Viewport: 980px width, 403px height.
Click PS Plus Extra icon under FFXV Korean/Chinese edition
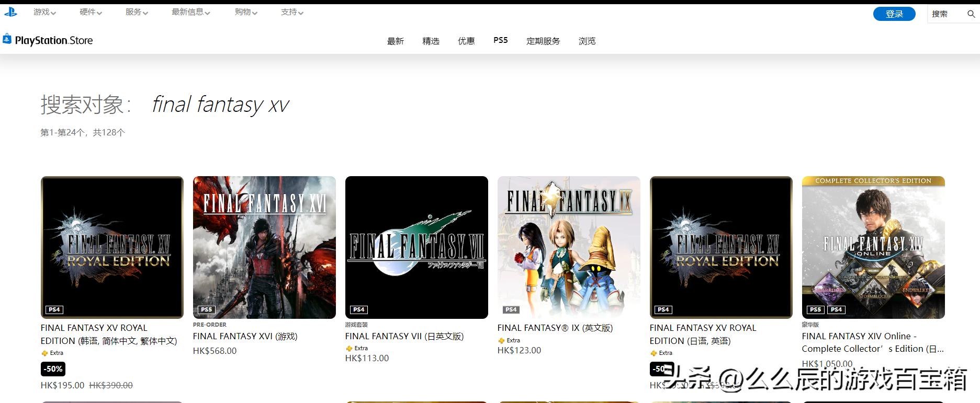(x=44, y=353)
